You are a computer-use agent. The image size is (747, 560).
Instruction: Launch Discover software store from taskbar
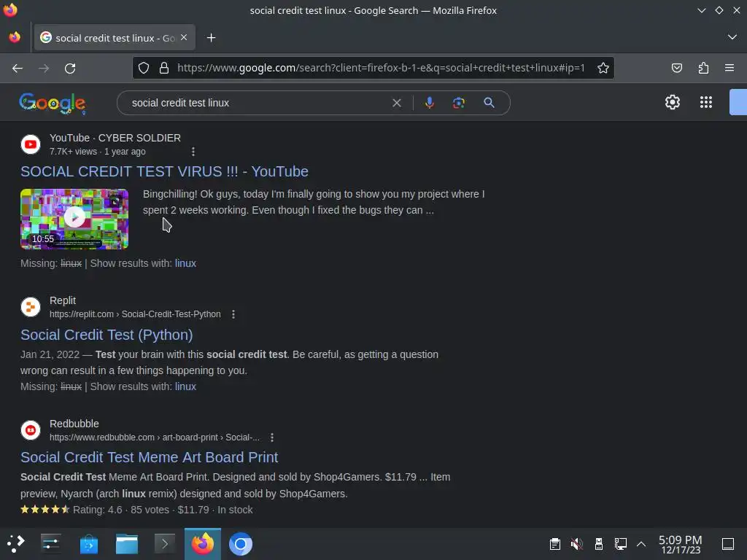[x=88, y=544]
